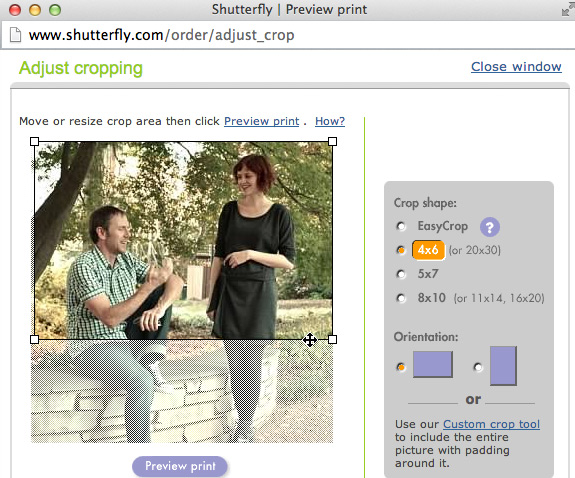Select the 4x6 crop shape radio button

point(401,250)
